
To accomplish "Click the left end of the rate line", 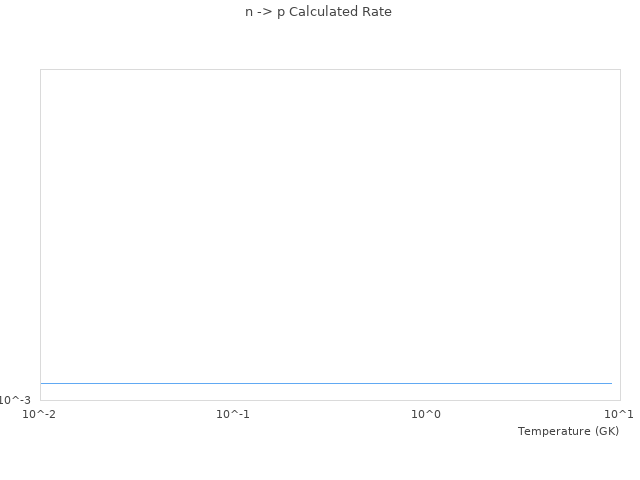I will (x=42, y=383).
